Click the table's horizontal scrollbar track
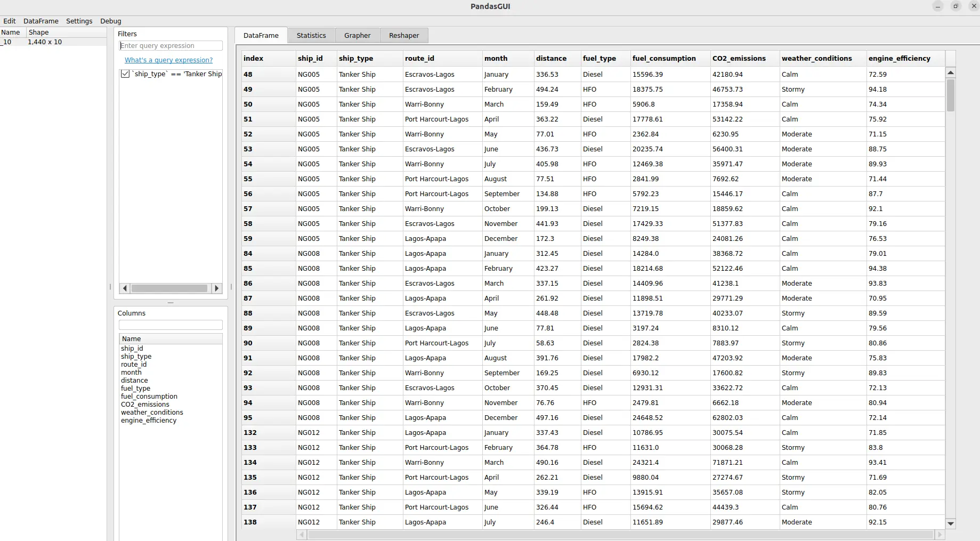The height and width of the screenshot is (541, 980). (621, 535)
